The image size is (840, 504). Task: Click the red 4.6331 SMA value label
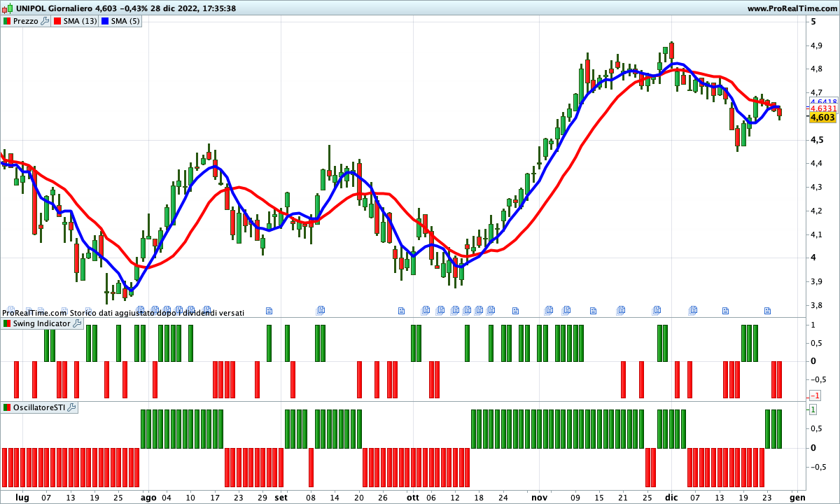(x=823, y=108)
